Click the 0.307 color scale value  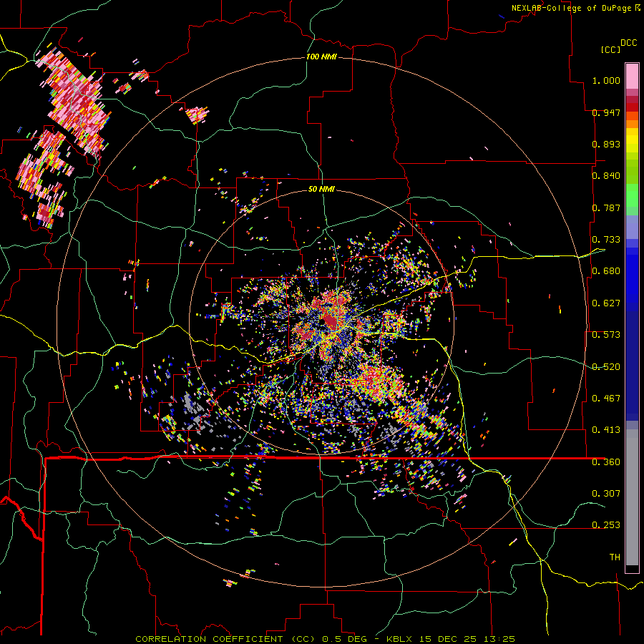click(606, 493)
